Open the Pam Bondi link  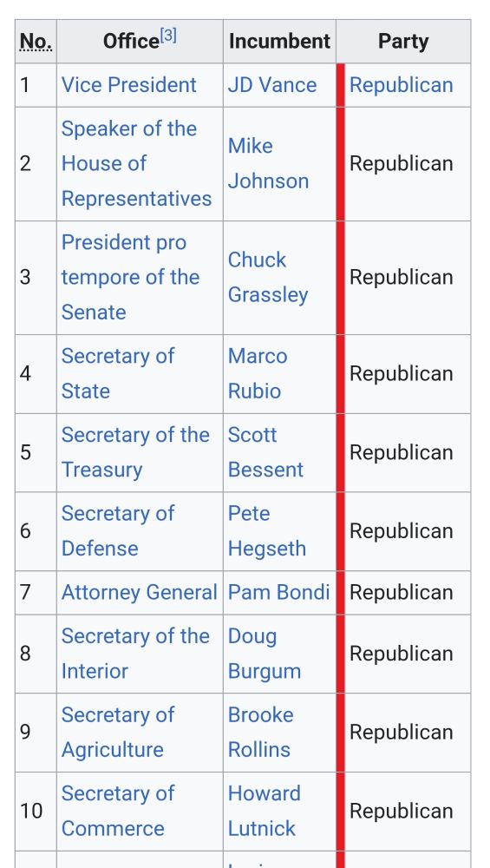[278, 592]
